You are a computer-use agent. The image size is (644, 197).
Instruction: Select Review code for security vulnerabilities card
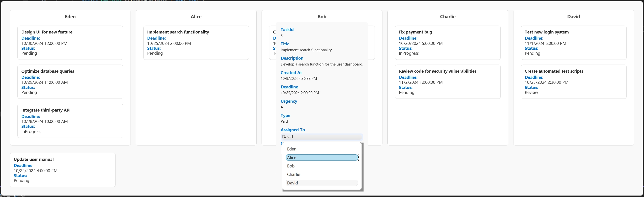tap(448, 82)
